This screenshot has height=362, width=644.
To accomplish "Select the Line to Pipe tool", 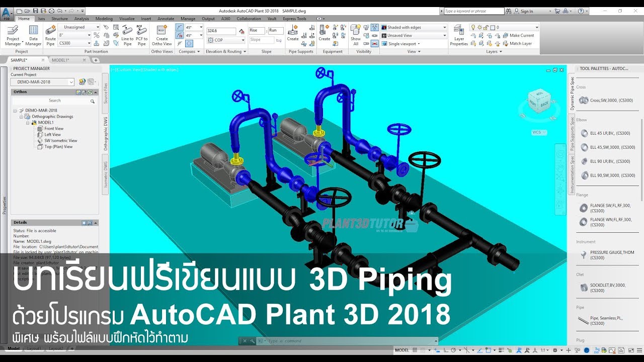I will point(127,36).
